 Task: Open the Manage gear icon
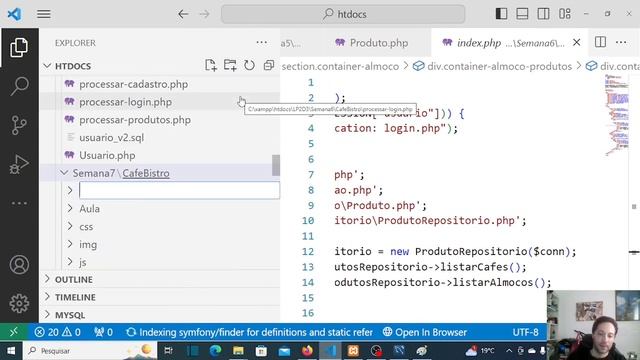point(19,303)
